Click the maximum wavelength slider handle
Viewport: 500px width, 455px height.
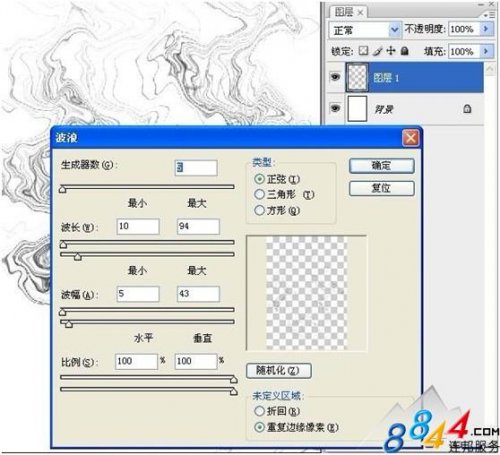click(x=78, y=257)
